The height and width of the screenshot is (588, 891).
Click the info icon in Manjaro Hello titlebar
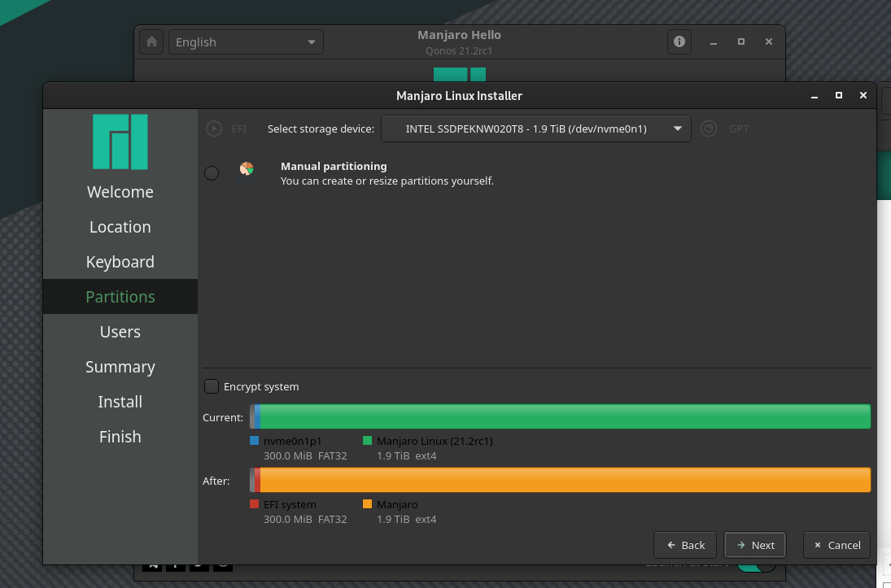pos(679,41)
